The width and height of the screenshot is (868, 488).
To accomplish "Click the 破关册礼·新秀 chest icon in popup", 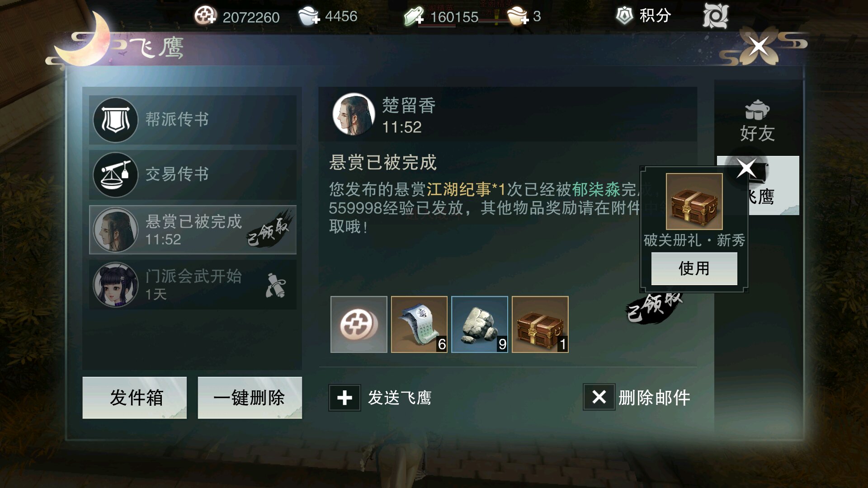I will pos(694,202).
